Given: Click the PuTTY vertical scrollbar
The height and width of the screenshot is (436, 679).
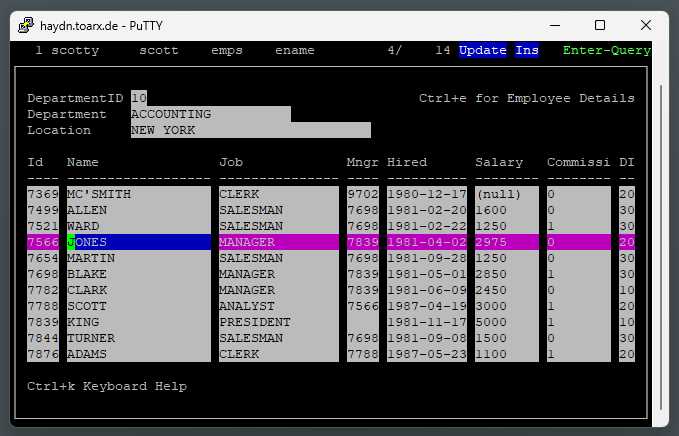Looking at the screenshot, I should pyautogui.click(x=661, y=247).
